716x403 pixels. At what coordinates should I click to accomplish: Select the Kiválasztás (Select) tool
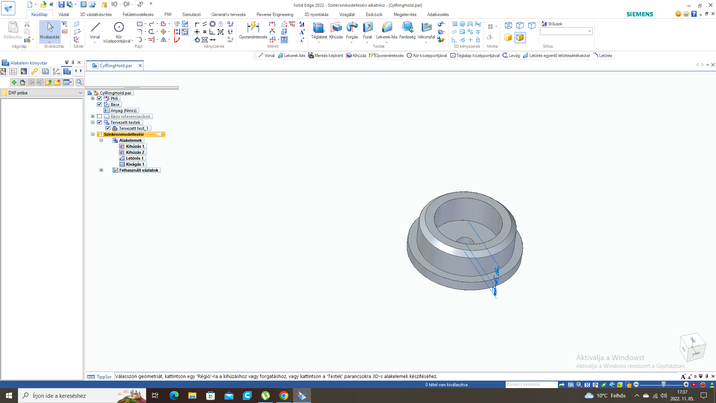[x=49, y=30]
